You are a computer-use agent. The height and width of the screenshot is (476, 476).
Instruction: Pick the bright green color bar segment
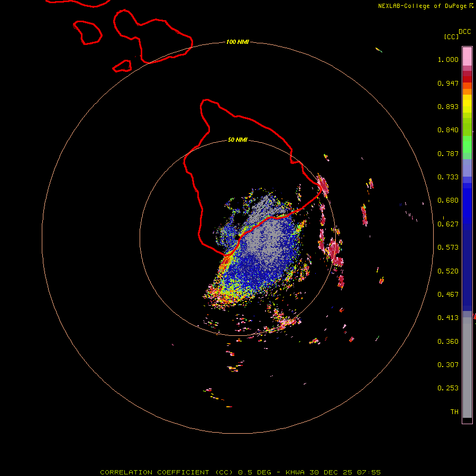coord(467,144)
